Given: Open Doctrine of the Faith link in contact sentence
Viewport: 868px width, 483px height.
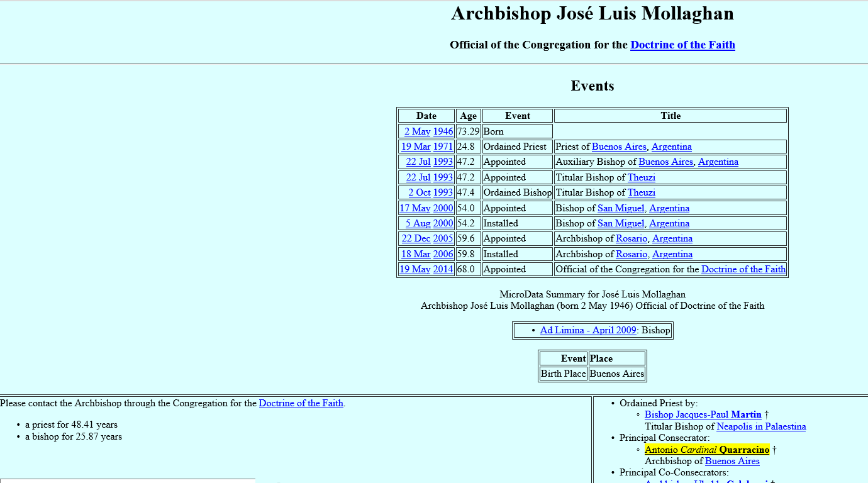Looking at the screenshot, I should tap(301, 403).
